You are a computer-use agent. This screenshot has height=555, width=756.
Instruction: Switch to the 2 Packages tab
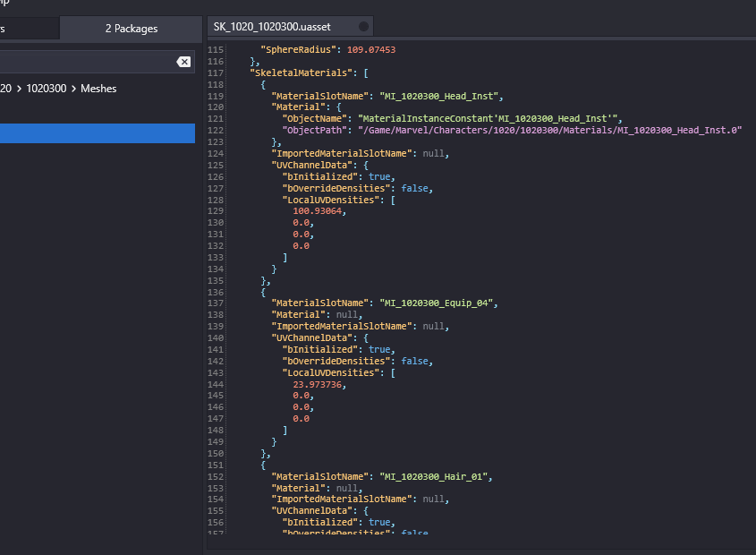click(x=132, y=29)
